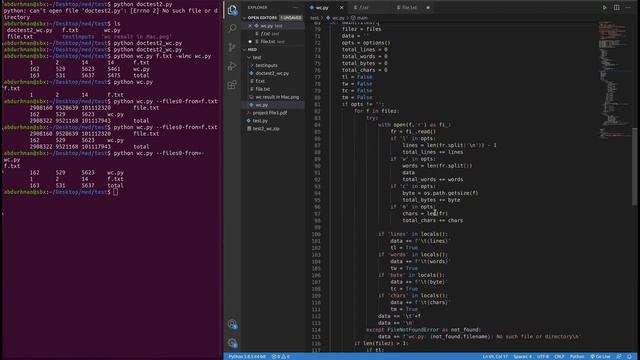
Task: Close wc.py in the Open Editors list
Action: (x=250, y=26)
